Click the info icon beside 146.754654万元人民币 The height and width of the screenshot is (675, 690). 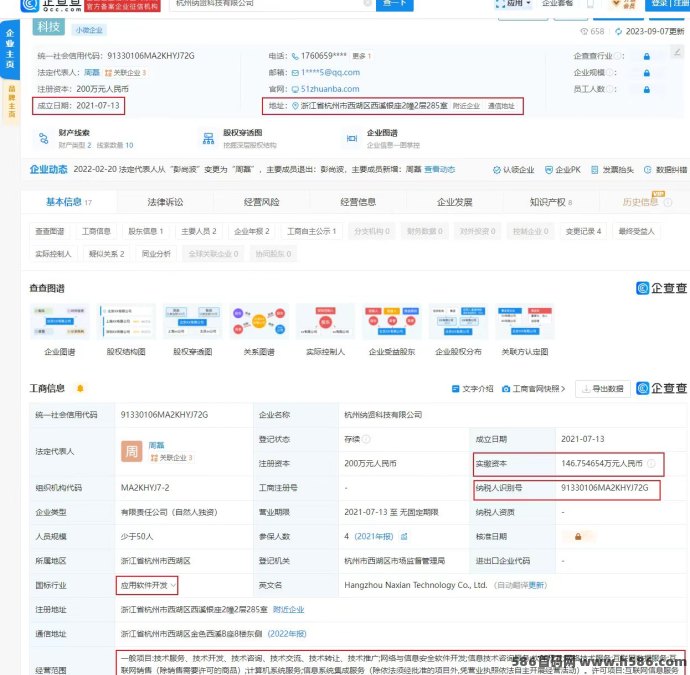(651, 463)
